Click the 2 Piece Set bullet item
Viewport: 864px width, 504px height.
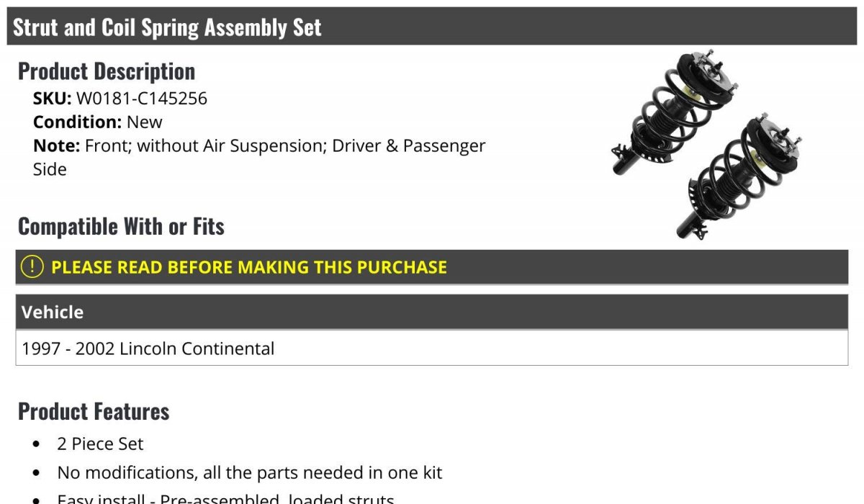tap(100, 444)
